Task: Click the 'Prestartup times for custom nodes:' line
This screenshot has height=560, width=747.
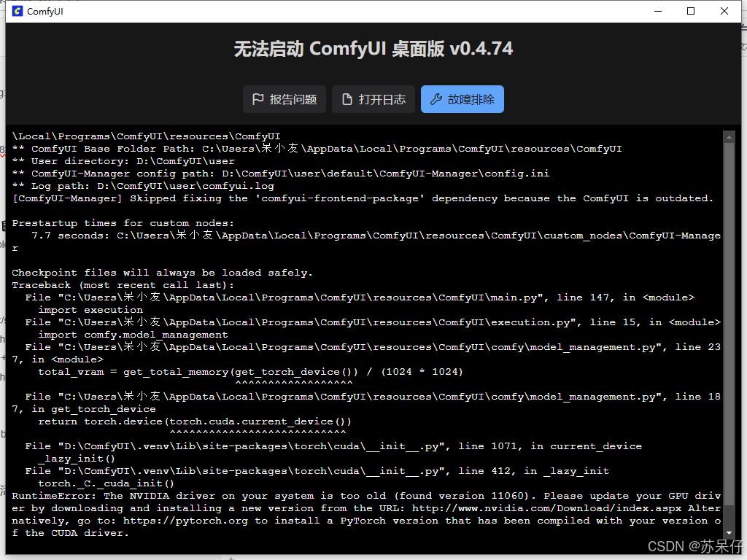Action: 123,223
